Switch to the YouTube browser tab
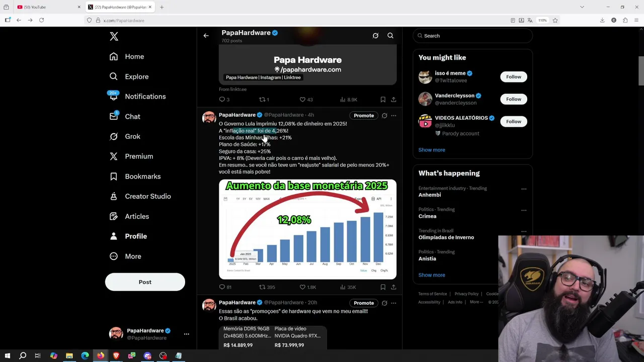This screenshot has width=644, height=362. coord(48,7)
